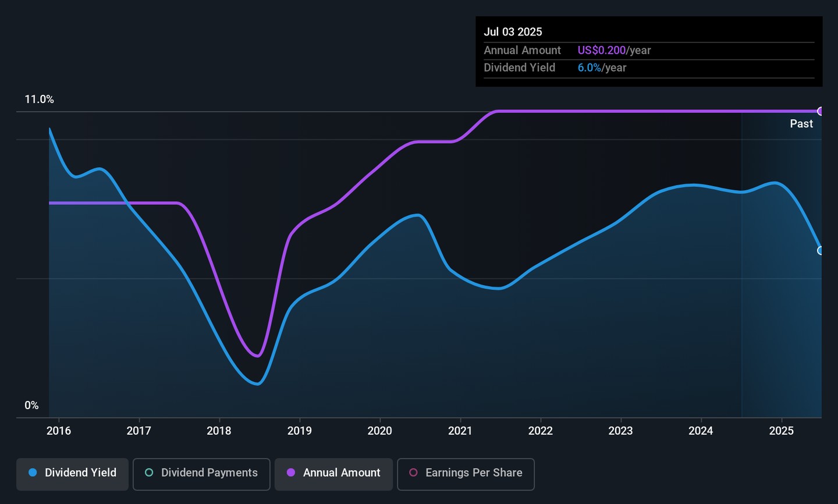Toggle the Dividend Yield legend series
The height and width of the screenshot is (504, 838).
(x=73, y=473)
